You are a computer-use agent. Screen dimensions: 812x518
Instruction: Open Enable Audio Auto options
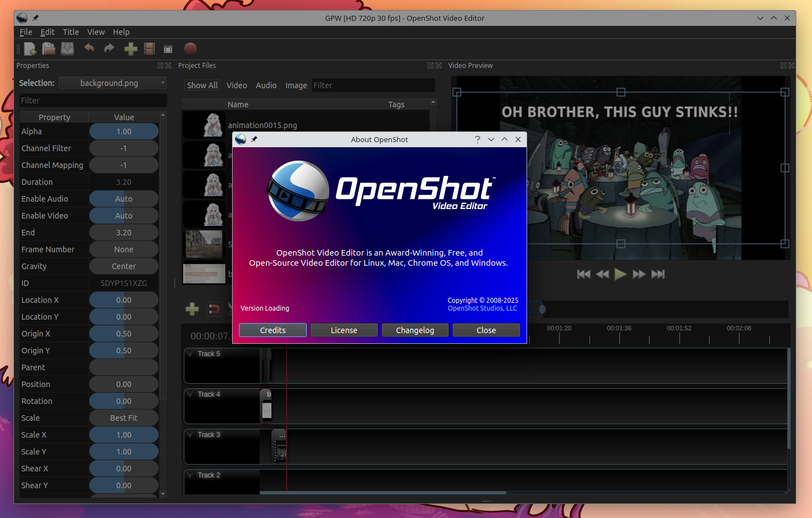click(124, 199)
